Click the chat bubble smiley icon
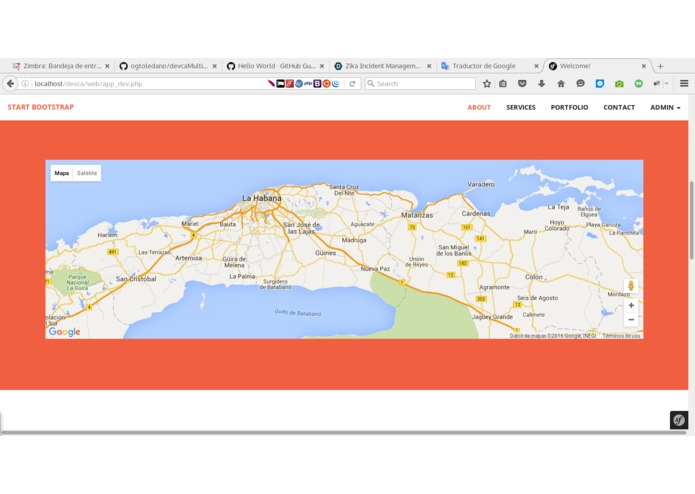 tap(580, 83)
